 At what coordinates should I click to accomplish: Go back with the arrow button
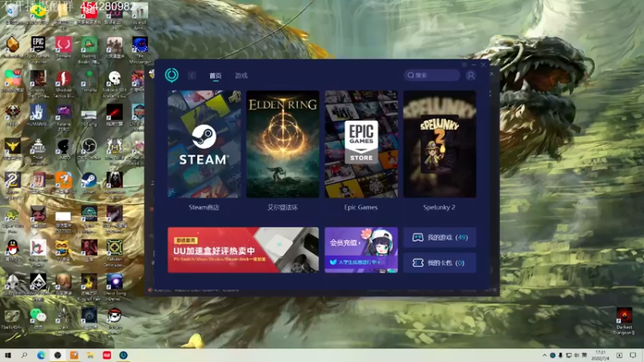[192, 76]
